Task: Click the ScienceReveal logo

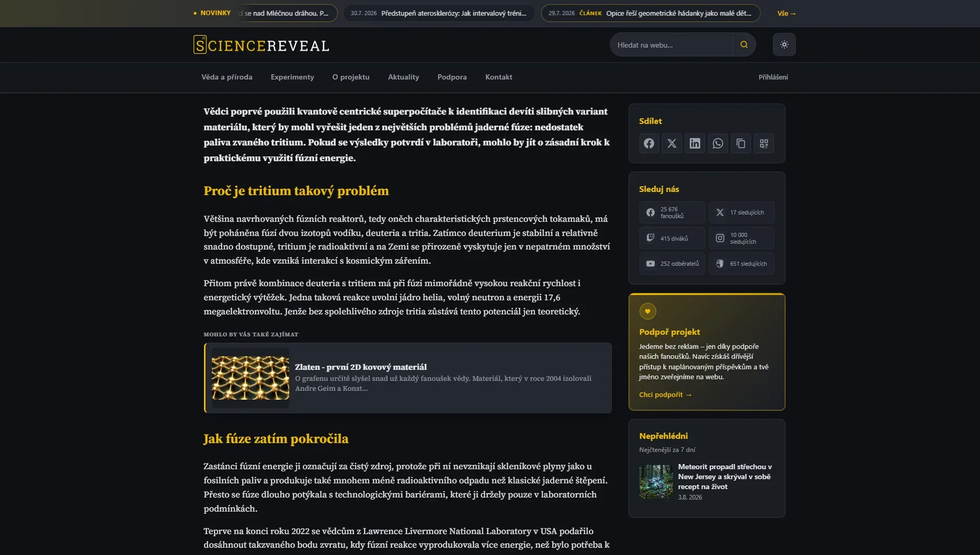Action: pos(261,45)
